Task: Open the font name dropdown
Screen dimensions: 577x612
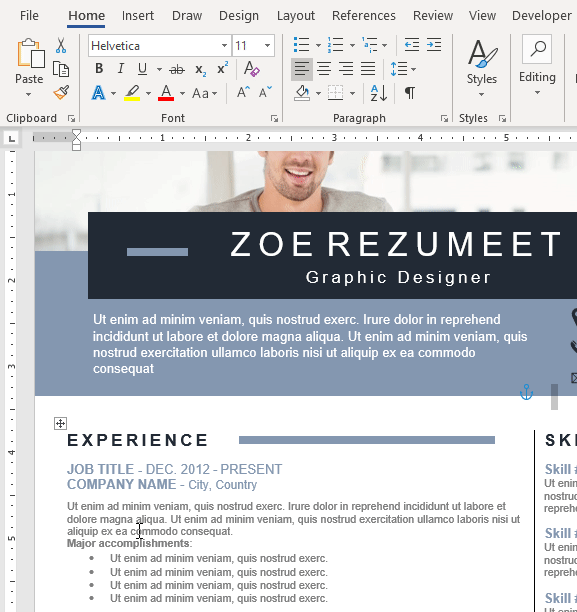Action: (224, 46)
